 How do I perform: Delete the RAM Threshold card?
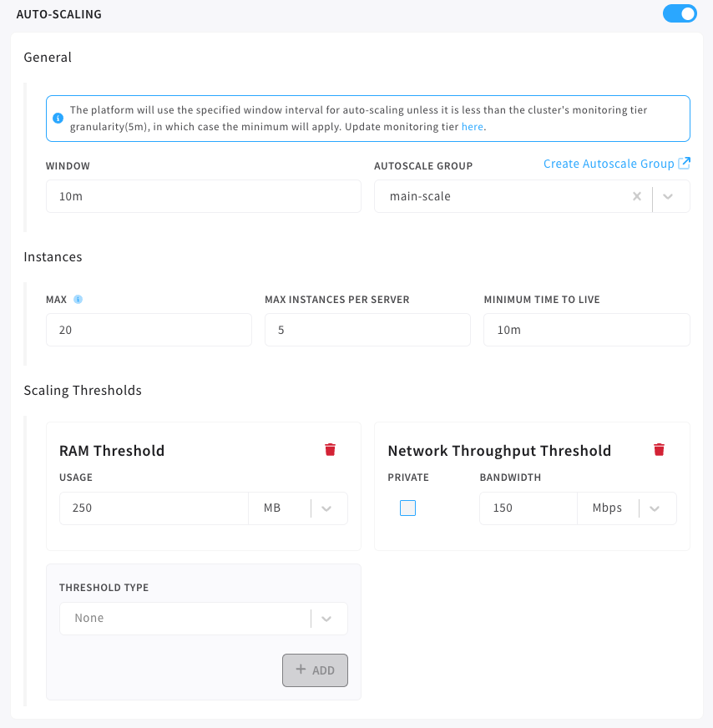click(x=330, y=450)
